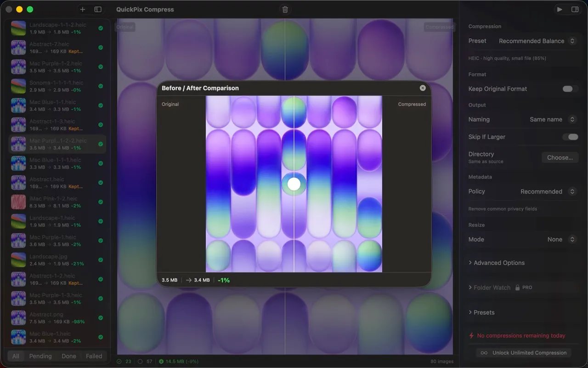Viewport: 588px width, 368px height.
Task: Close the Before / After Comparison popup
Action: pyautogui.click(x=423, y=88)
